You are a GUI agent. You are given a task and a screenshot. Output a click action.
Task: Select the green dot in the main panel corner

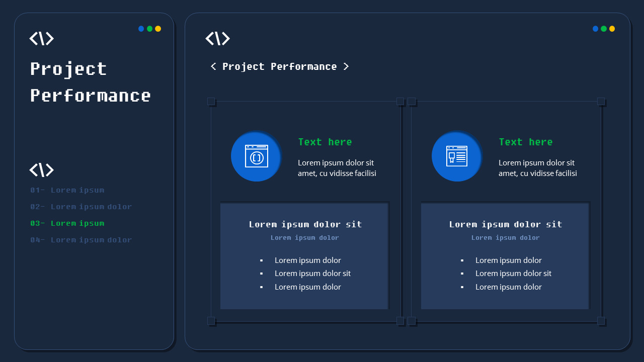603,29
